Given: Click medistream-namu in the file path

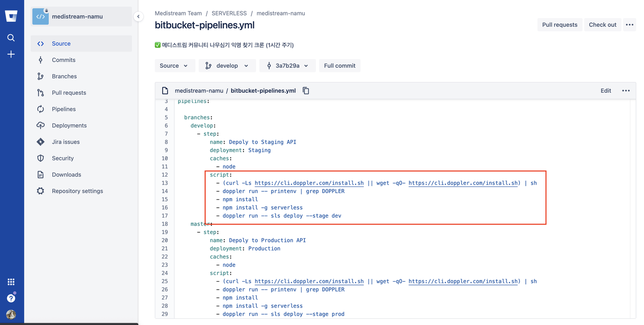Looking at the screenshot, I should [x=199, y=90].
